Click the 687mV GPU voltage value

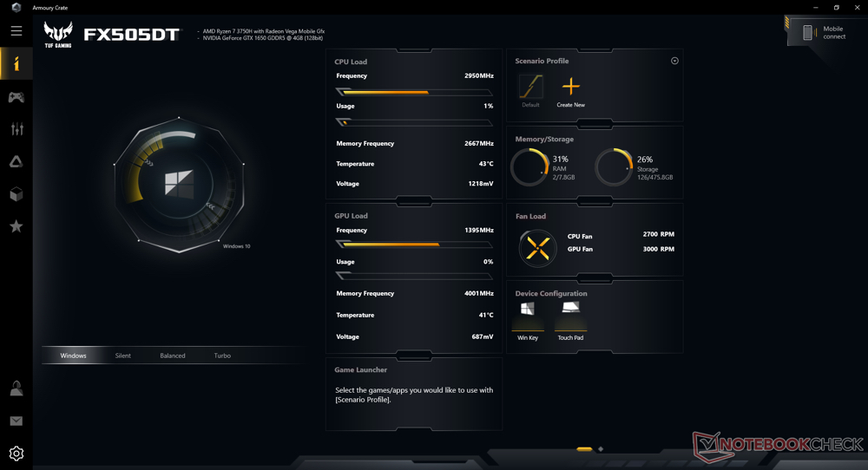482,336
